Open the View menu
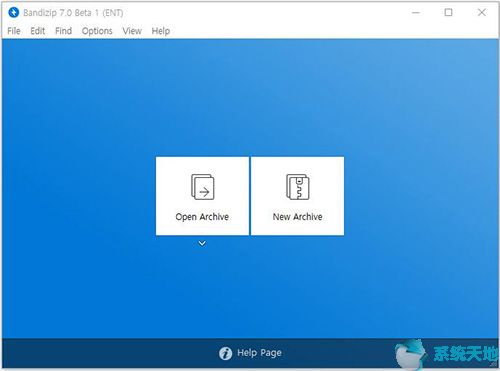The height and width of the screenshot is (371, 500). [x=132, y=31]
